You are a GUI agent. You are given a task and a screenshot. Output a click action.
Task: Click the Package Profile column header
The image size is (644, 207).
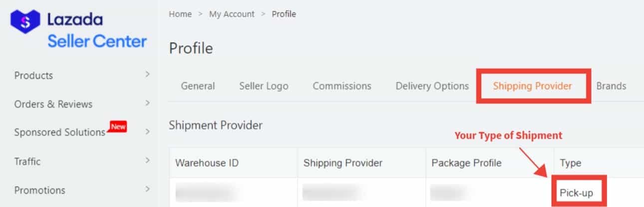click(x=466, y=163)
